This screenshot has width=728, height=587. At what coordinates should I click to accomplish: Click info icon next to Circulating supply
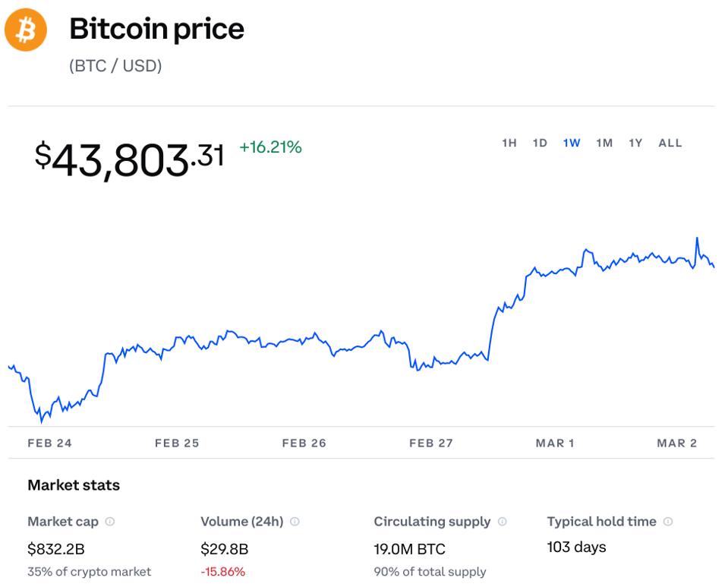point(502,522)
